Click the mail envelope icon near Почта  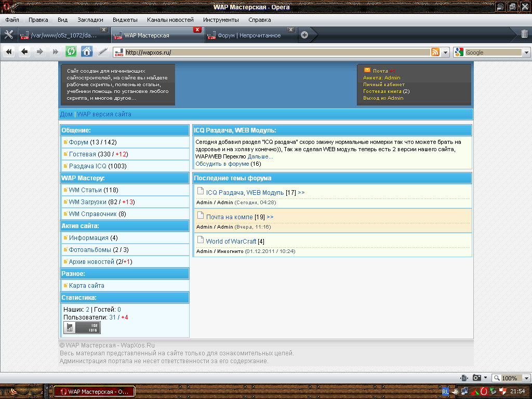[x=367, y=70]
